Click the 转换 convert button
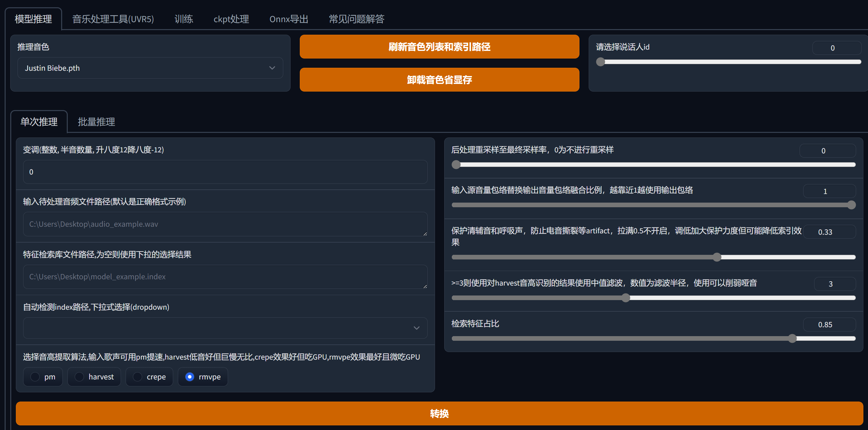Image resolution: width=868 pixels, height=430 pixels. click(439, 413)
